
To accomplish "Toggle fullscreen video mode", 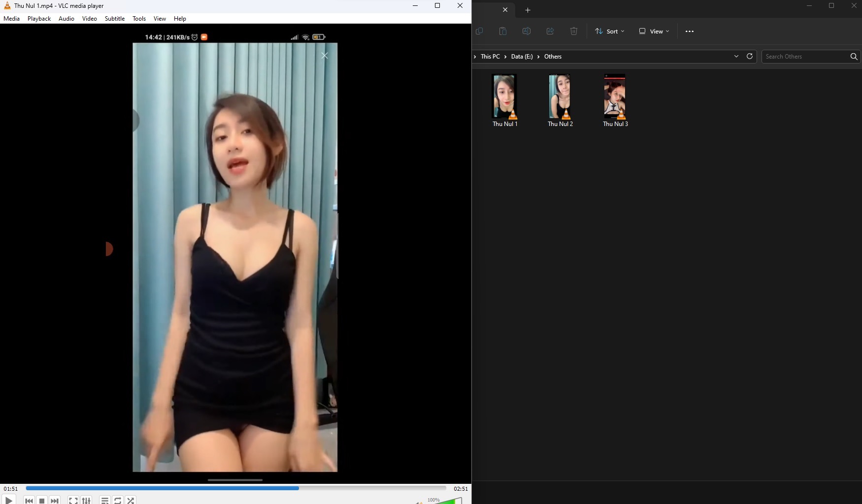I will click(73, 501).
